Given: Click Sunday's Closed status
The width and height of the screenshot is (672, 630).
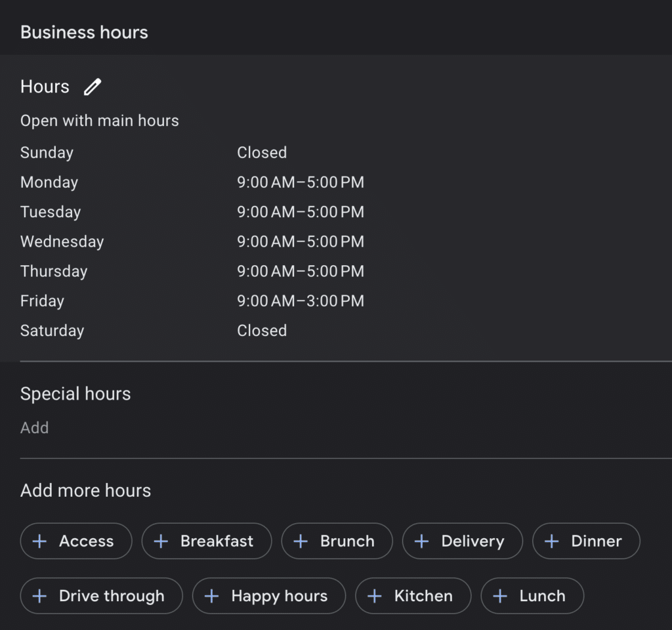Looking at the screenshot, I should (x=262, y=152).
